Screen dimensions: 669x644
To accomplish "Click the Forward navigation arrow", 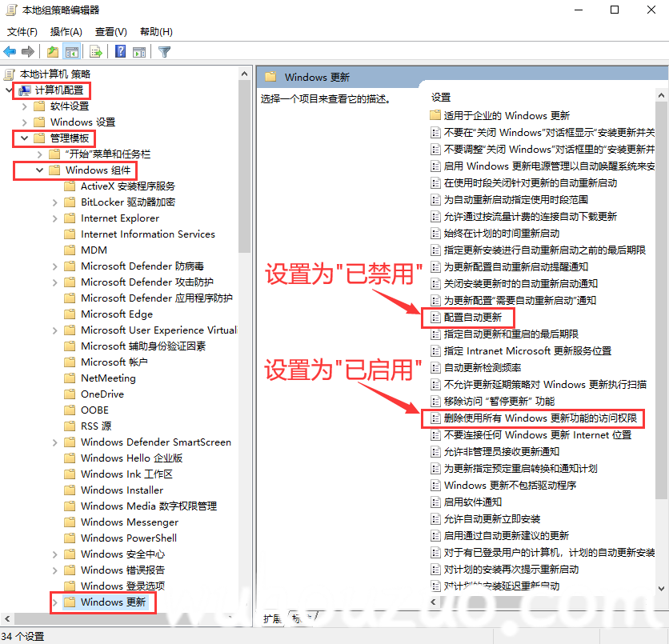I will click(27, 51).
